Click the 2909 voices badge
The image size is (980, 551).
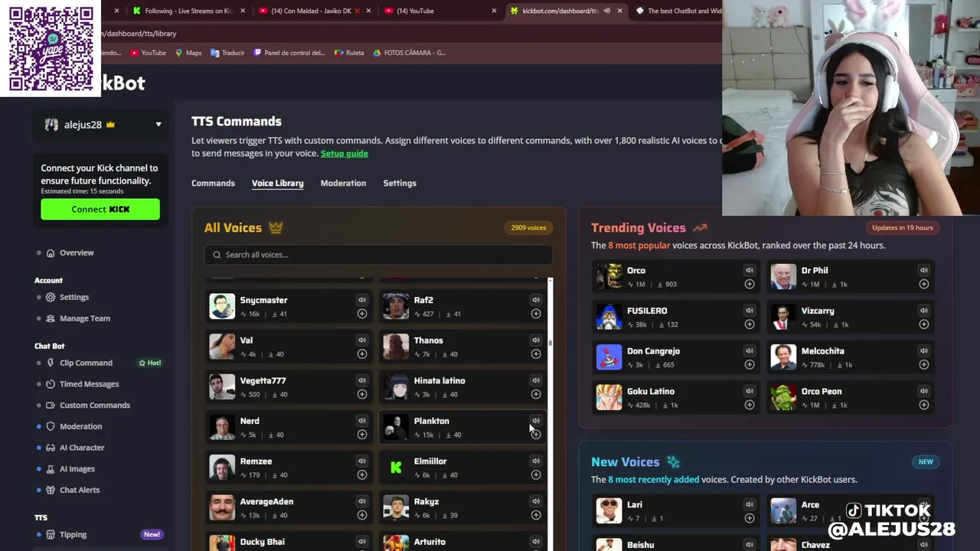pos(528,228)
